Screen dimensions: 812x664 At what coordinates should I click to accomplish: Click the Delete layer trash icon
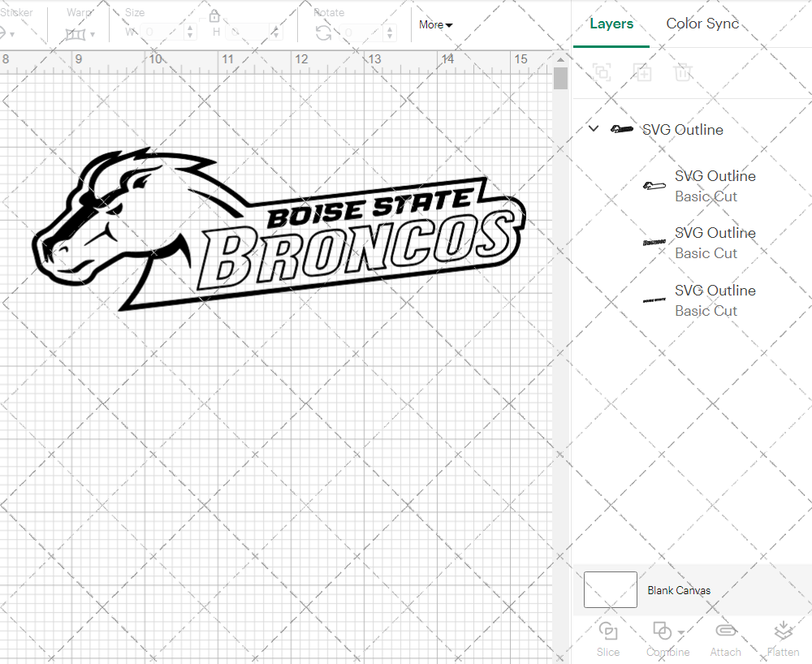click(x=683, y=72)
